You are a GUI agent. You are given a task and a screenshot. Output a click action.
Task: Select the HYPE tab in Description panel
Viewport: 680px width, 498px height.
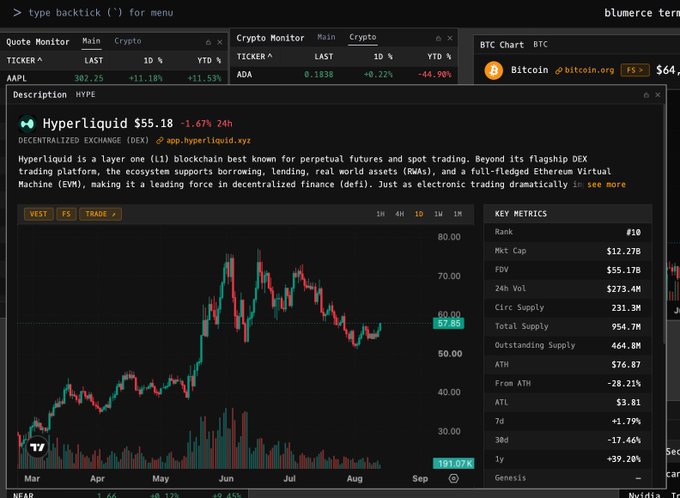(85, 94)
